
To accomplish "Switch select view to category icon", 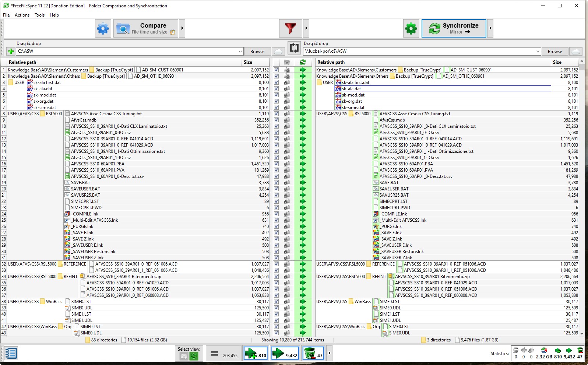I will (184, 356).
